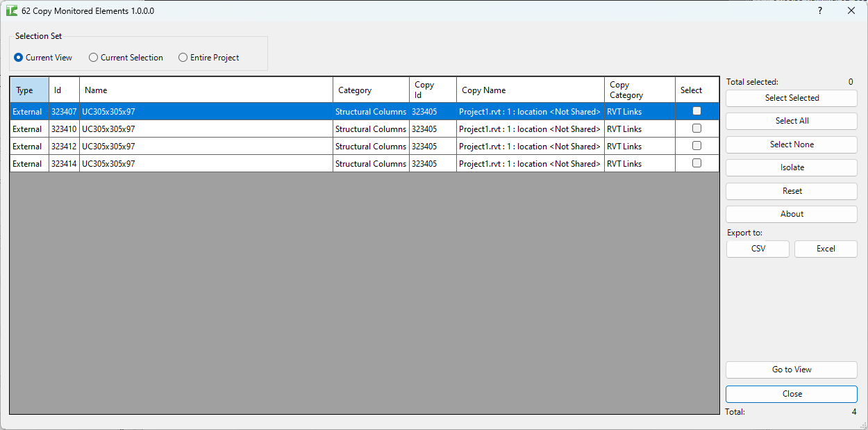Click Select All to mark every row
The image size is (868, 430).
click(x=791, y=121)
